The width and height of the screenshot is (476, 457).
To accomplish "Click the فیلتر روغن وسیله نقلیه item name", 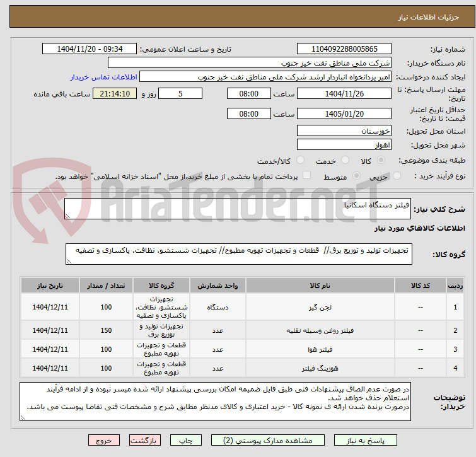I will [x=320, y=330].
